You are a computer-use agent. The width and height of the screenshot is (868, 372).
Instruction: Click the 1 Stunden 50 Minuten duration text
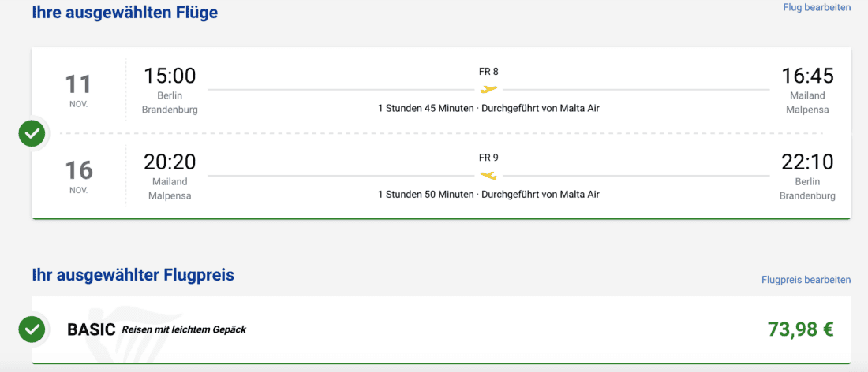tap(426, 194)
